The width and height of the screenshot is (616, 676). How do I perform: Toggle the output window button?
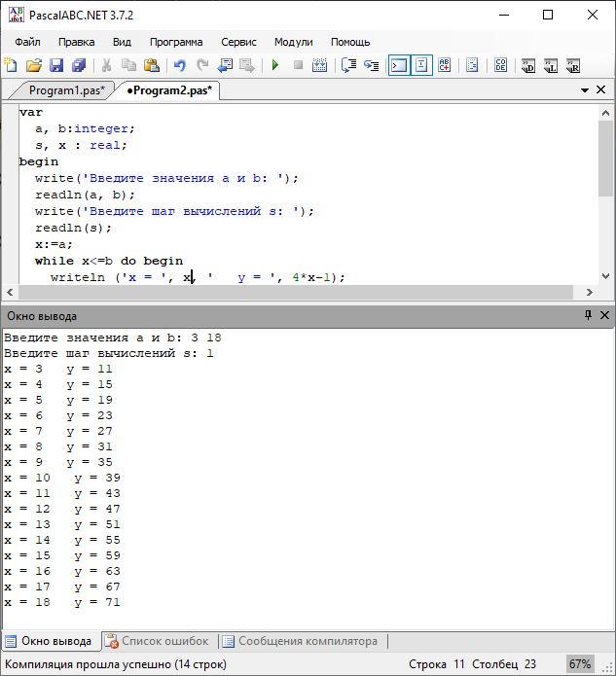pos(399,65)
